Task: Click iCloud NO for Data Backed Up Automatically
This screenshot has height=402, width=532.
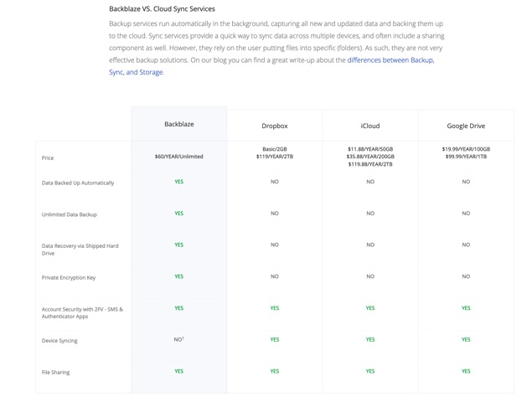Action: [x=370, y=182]
